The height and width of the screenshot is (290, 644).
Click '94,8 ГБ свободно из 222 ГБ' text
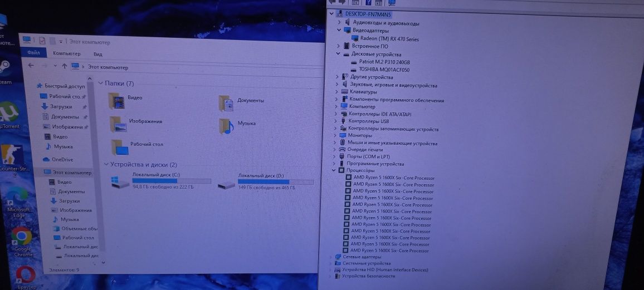pyautogui.click(x=163, y=186)
